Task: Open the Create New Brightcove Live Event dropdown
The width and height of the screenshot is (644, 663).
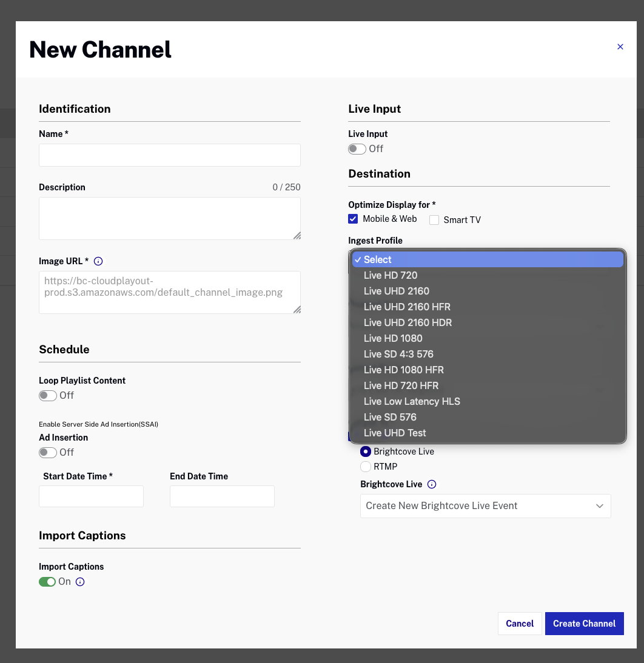Action: (485, 505)
